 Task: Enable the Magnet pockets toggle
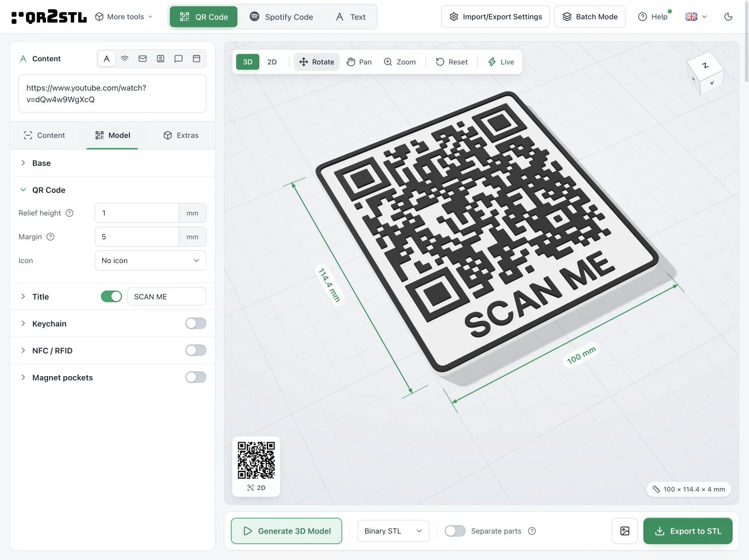196,377
